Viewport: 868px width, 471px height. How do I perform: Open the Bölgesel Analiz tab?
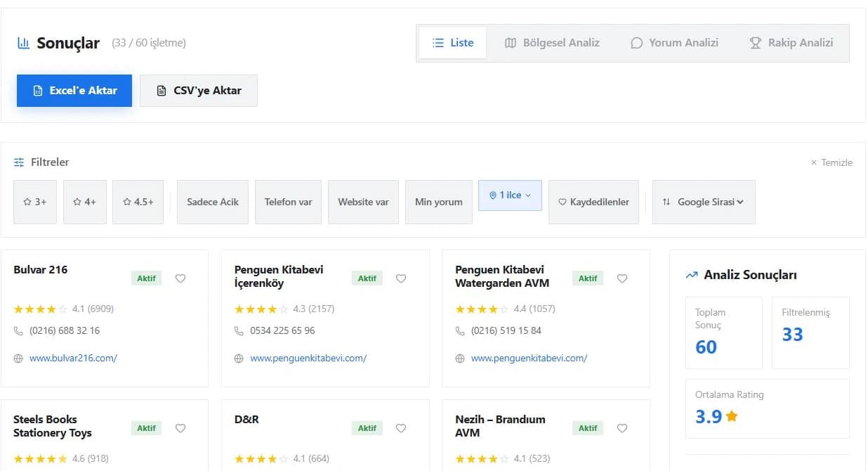click(x=552, y=43)
